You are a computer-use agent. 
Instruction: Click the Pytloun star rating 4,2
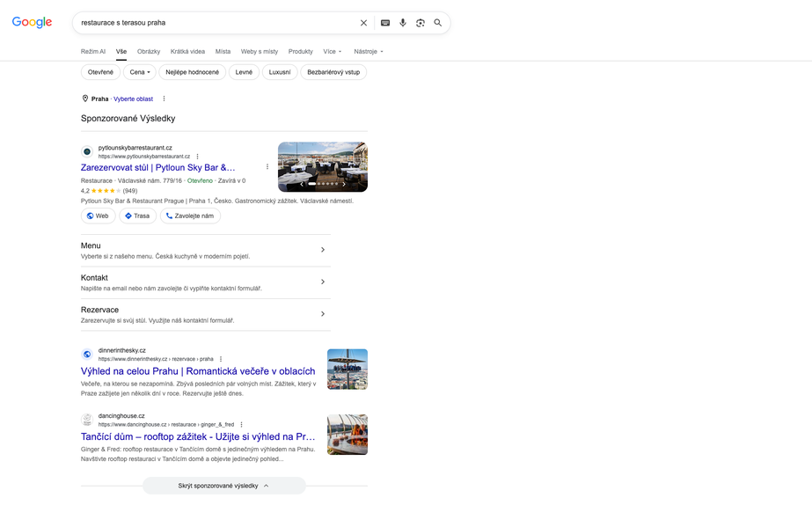pyautogui.click(x=109, y=191)
